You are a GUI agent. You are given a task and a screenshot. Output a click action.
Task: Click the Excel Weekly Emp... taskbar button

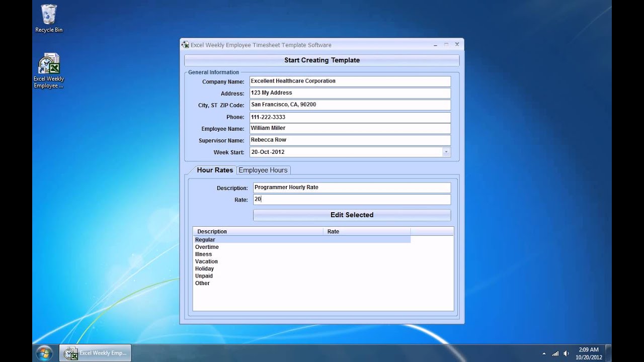(95, 353)
